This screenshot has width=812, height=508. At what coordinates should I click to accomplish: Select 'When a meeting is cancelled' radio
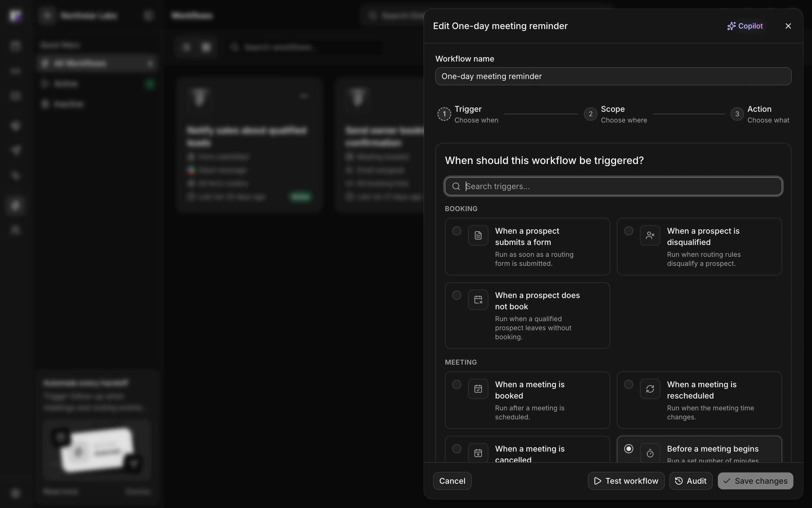point(456,449)
